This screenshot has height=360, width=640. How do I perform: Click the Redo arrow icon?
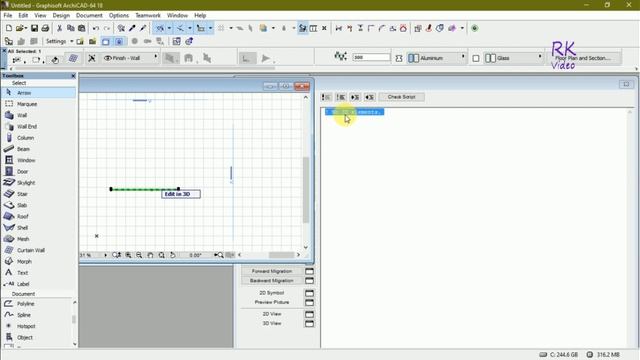pos(107,28)
